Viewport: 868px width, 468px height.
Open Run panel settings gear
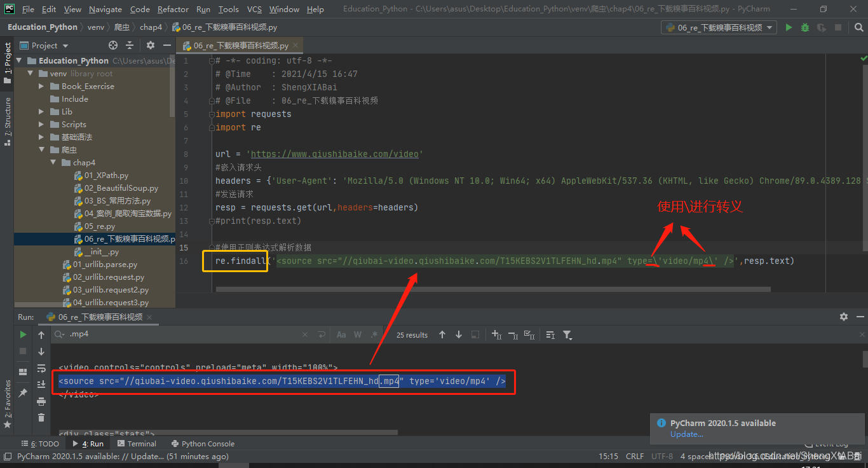(844, 317)
